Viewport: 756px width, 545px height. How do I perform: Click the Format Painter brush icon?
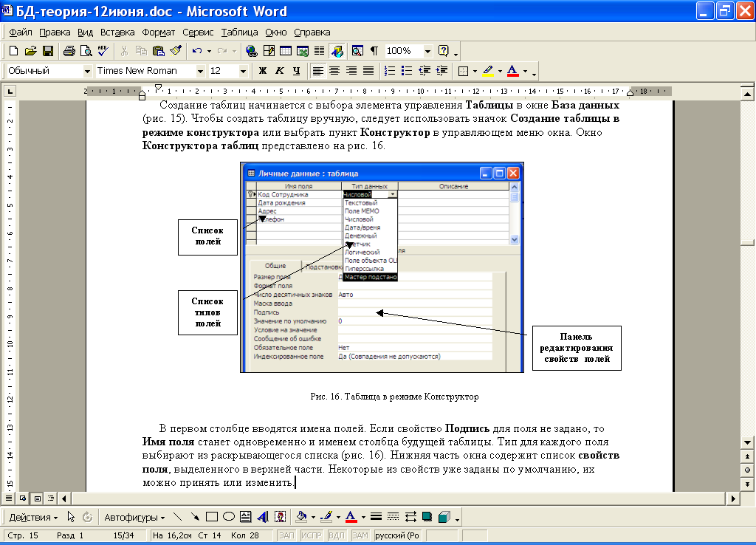pos(176,51)
